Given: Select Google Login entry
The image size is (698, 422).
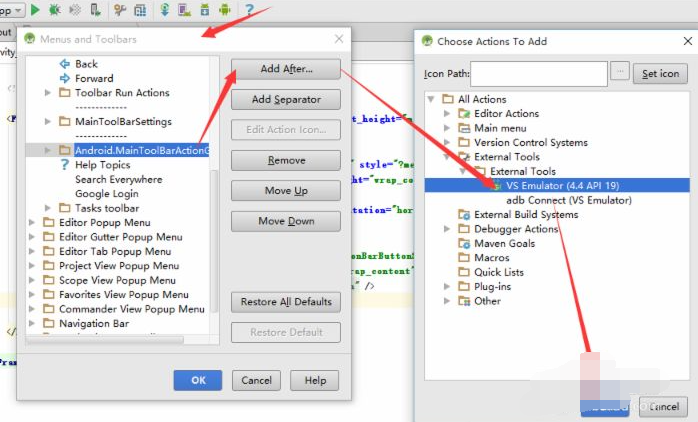Looking at the screenshot, I should click(107, 194).
